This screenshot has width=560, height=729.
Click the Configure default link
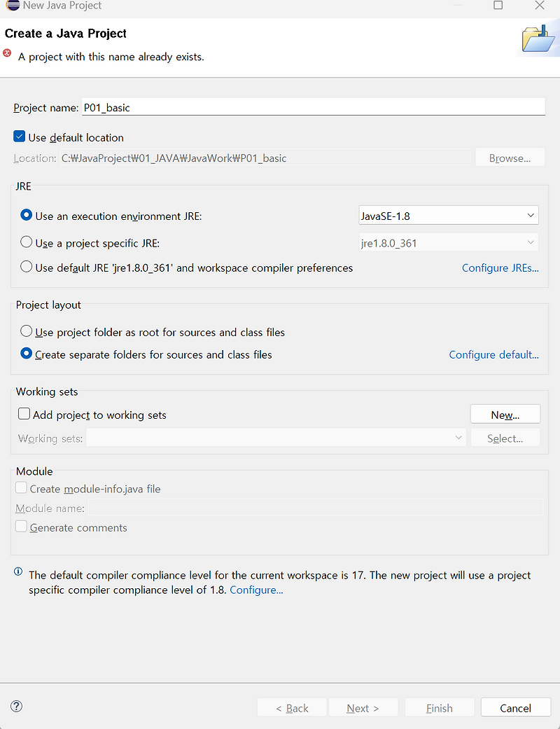tap(493, 354)
